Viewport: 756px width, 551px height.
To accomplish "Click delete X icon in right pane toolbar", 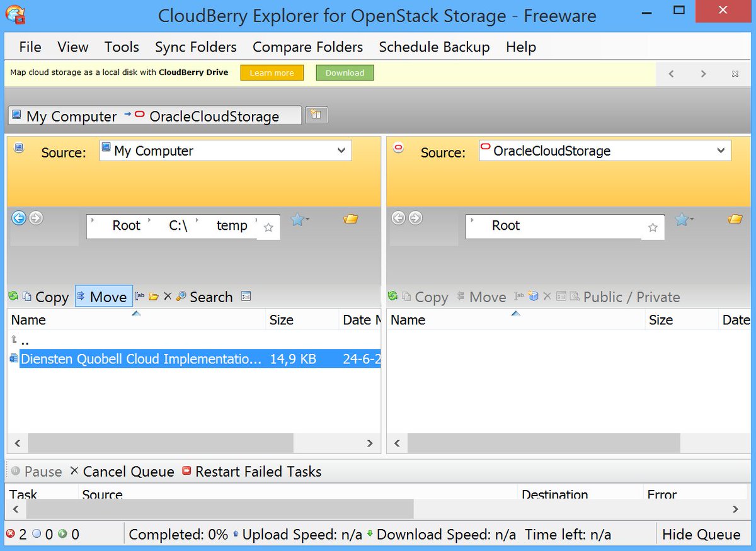I will pyautogui.click(x=547, y=296).
